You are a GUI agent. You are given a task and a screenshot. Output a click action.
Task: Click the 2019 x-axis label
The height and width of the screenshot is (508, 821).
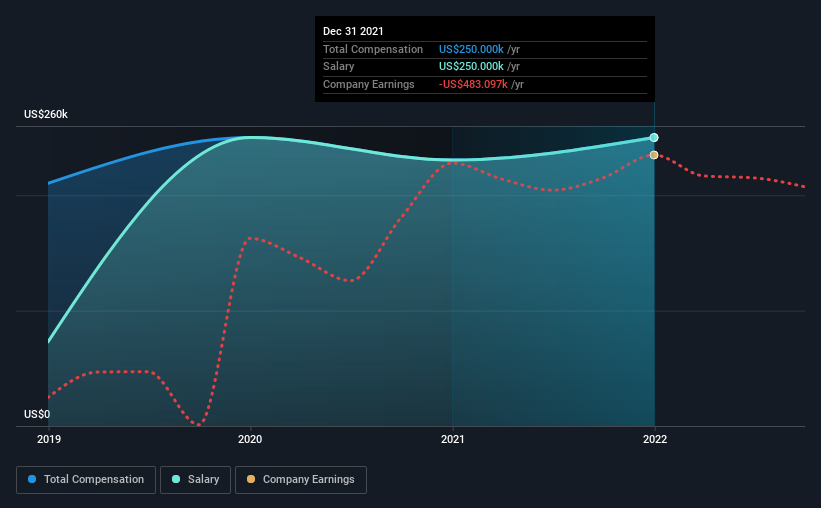[x=49, y=439]
